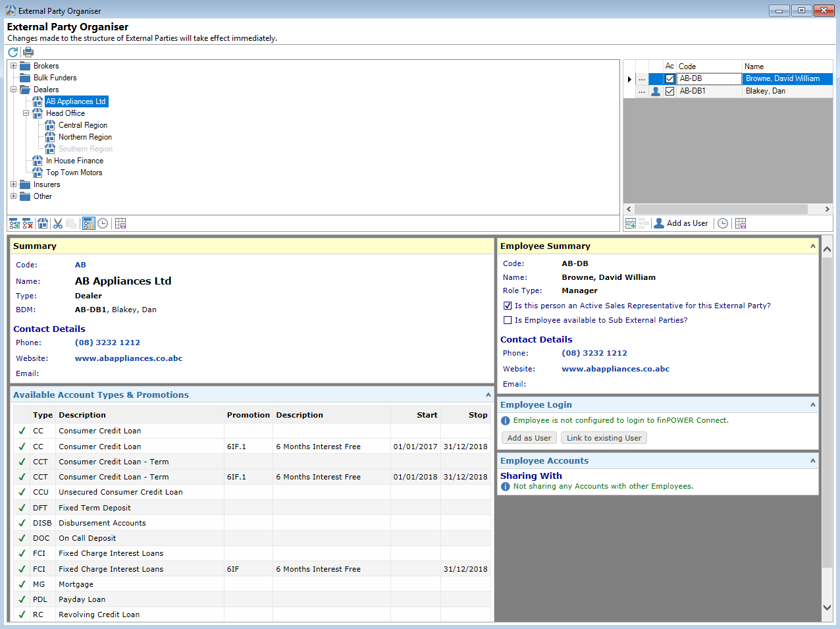
Task: Click the down arrow of the right panel scrollbar
Action: 827,608
